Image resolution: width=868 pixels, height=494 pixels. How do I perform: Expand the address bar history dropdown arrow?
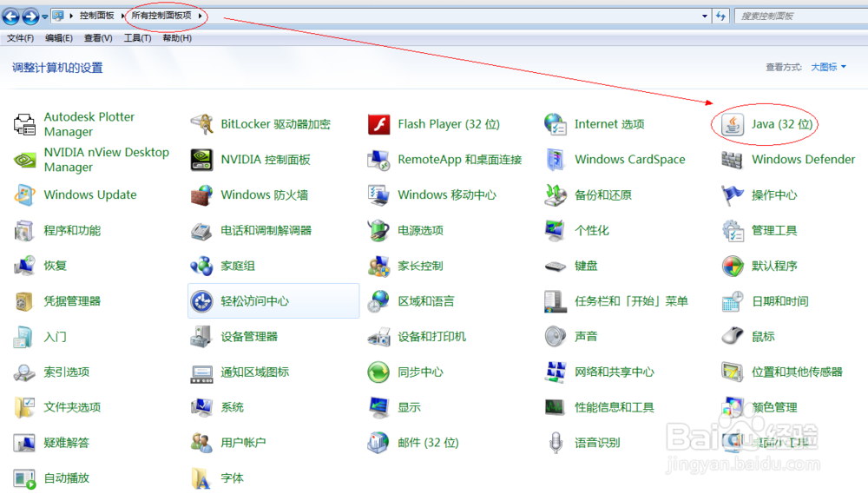(x=704, y=16)
